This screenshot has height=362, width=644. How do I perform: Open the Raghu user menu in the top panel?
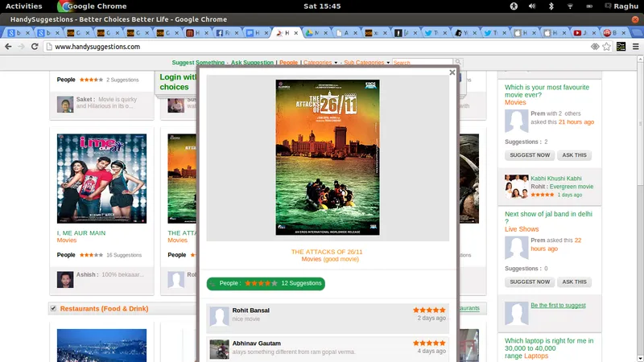621,6
